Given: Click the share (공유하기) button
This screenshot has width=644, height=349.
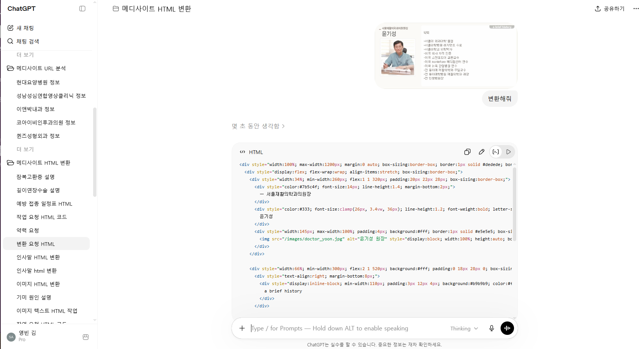Looking at the screenshot, I should (x=610, y=9).
